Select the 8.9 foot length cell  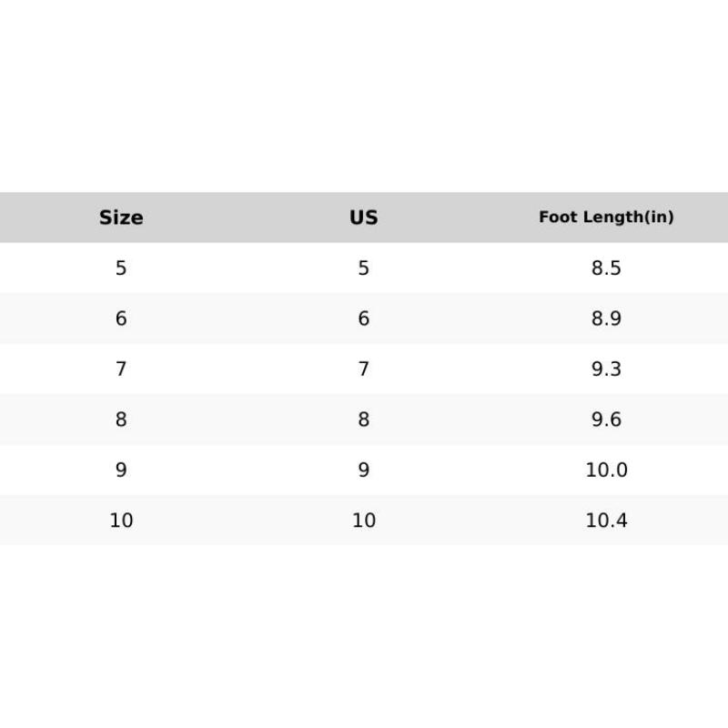point(606,318)
